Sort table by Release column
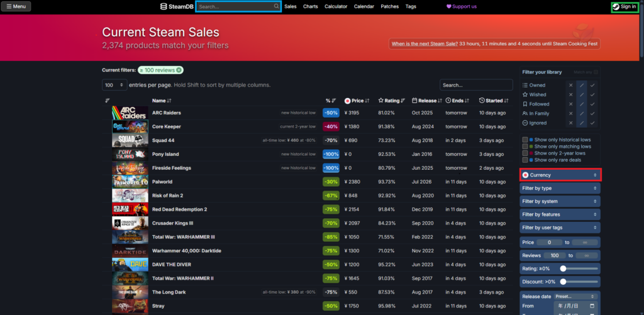 coord(427,101)
